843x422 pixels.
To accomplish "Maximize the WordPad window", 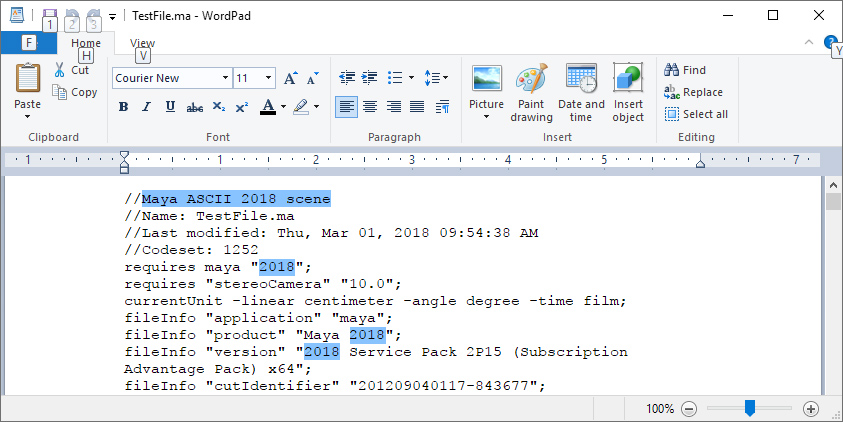I will 773,16.
